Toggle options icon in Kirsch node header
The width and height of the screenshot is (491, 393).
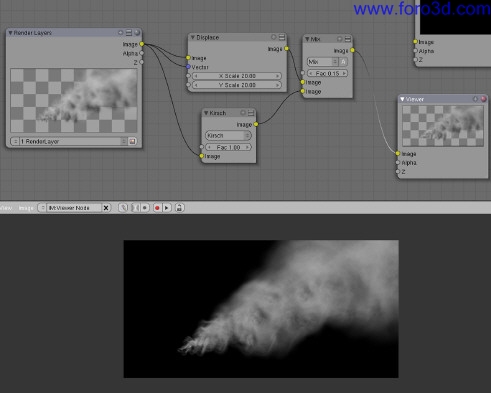pos(251,113)
